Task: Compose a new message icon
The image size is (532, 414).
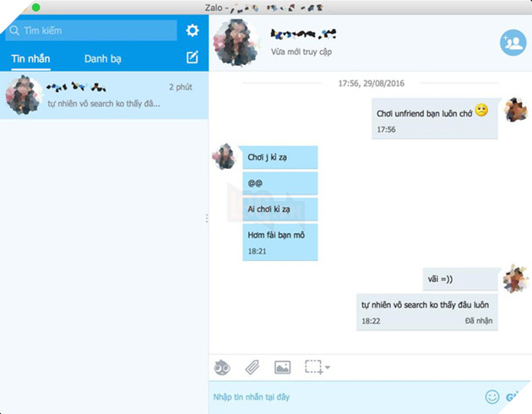Action: [x=193, y=58]
